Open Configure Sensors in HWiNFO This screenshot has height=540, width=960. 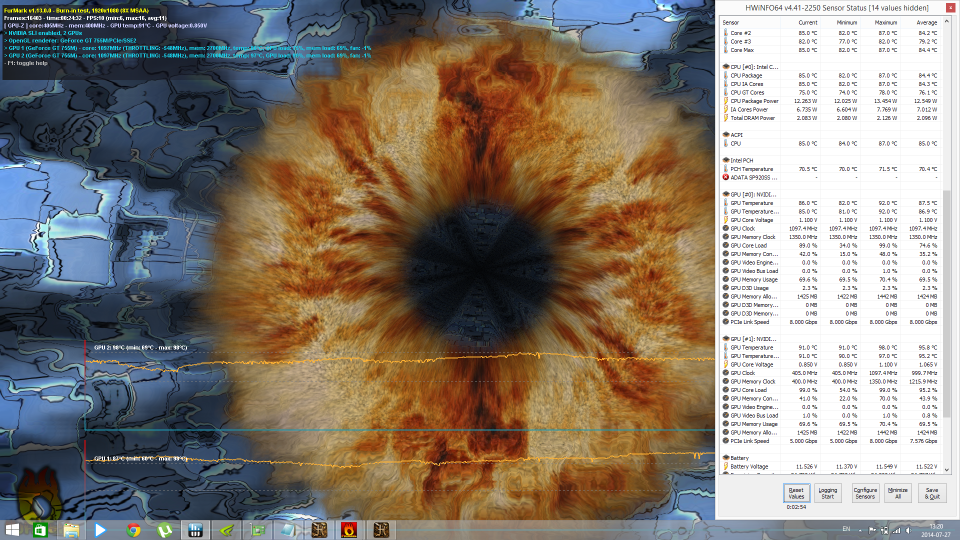pyautogui.click(x=865, y=493)
